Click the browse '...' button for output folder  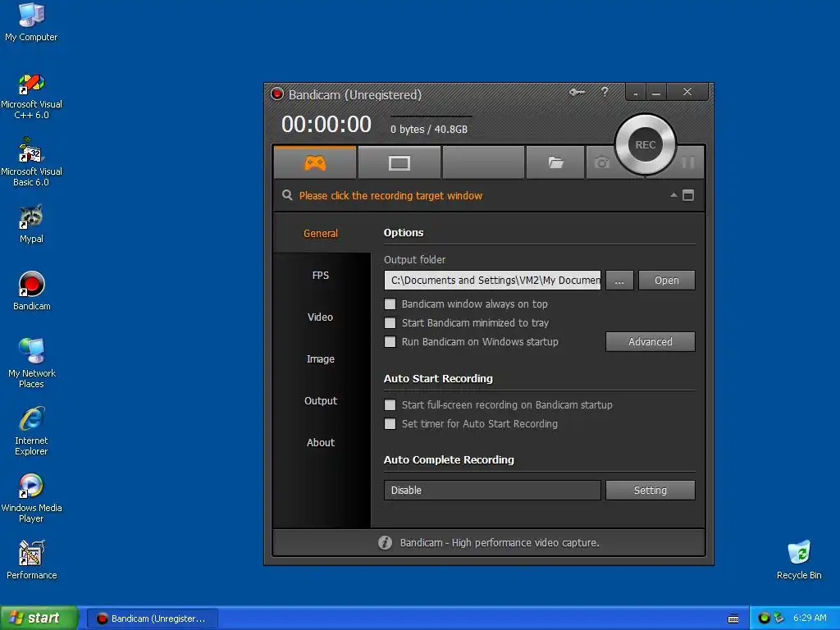[619, 281]
